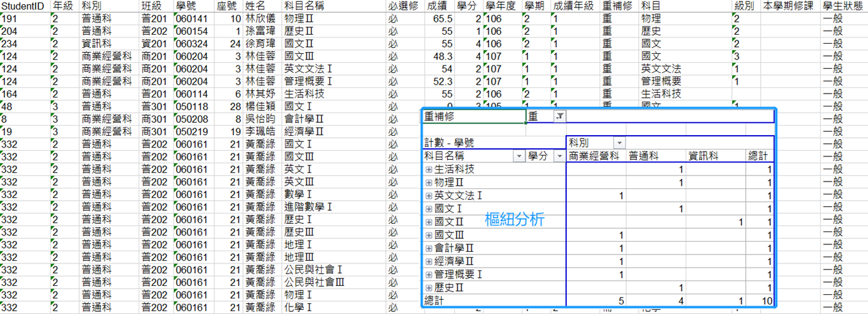Select the StudentID cell 191

25,18
